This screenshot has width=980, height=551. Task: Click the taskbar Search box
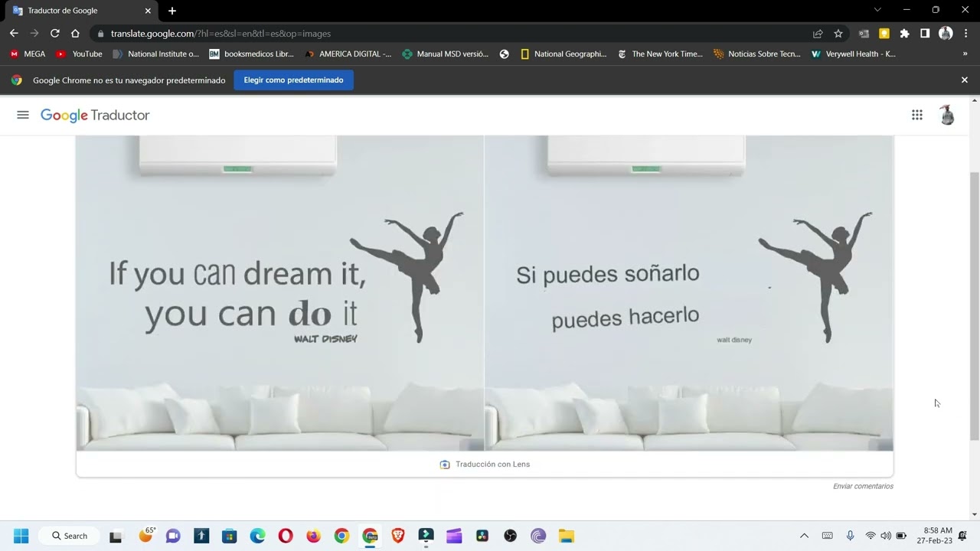(x=70, y=536)
